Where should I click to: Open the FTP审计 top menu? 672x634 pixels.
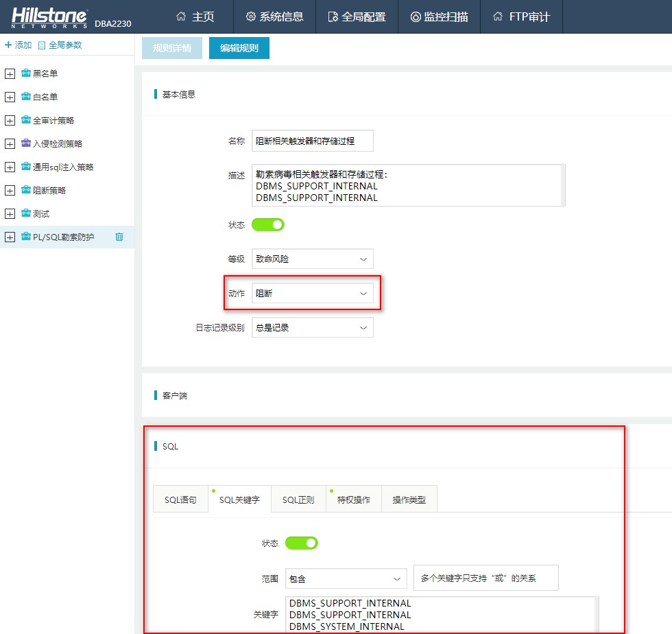(x=522, y=16)
